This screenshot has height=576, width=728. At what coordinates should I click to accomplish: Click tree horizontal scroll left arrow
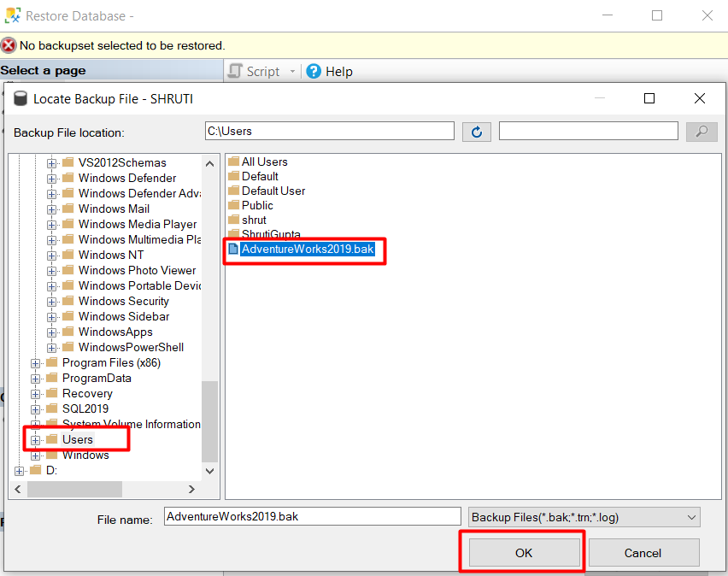click(x=18, y=489)
